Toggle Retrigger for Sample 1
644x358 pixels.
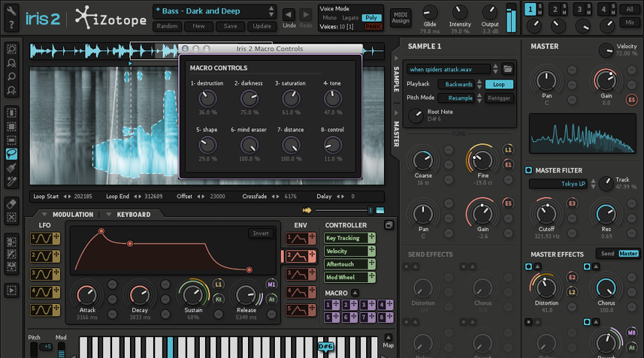click(x=499, y=98)
